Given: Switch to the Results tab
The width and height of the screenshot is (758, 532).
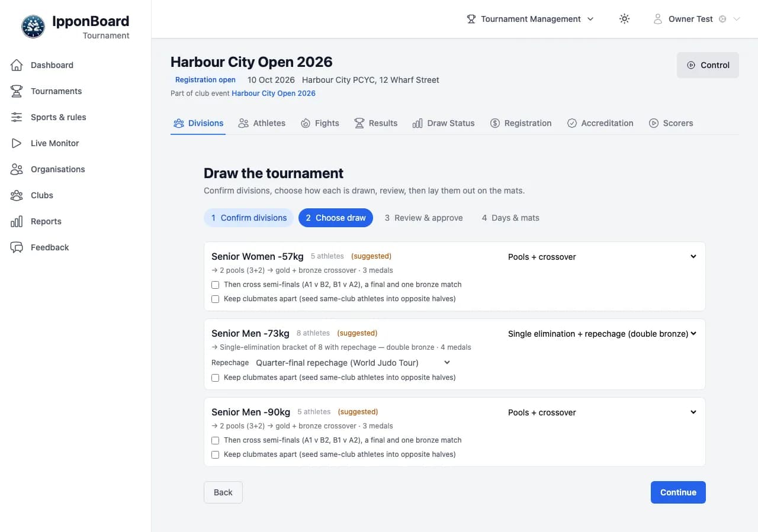Looking at the screenshot, I should click(x=376, y=123).
